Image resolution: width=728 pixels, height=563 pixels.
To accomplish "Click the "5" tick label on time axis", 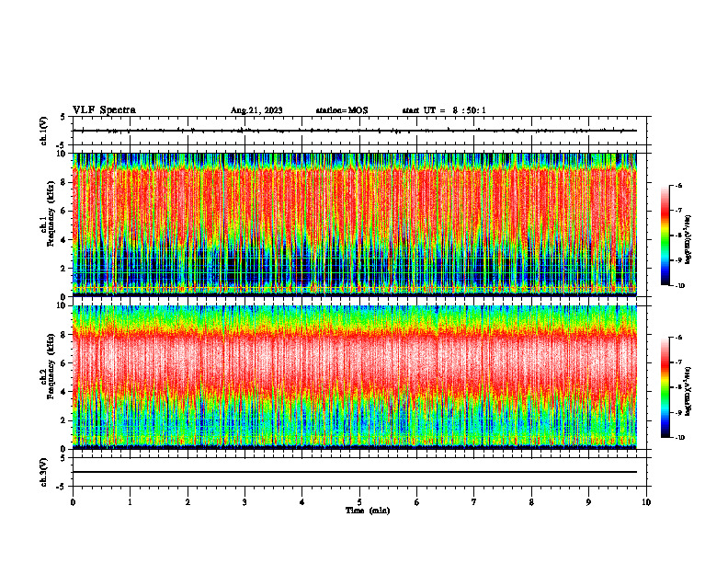I will pyautogui.click(x=359, y=502).
